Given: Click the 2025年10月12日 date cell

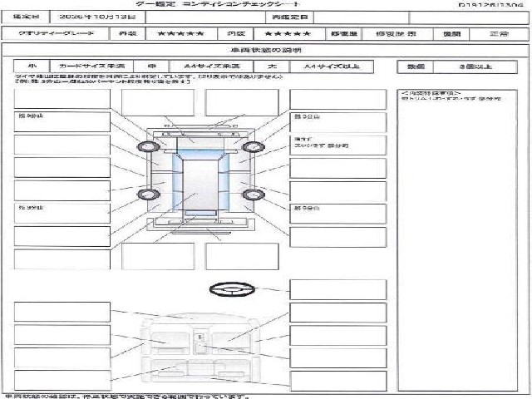Looking at the screenshot, I should pyautogui.click(x=97, y=17).
